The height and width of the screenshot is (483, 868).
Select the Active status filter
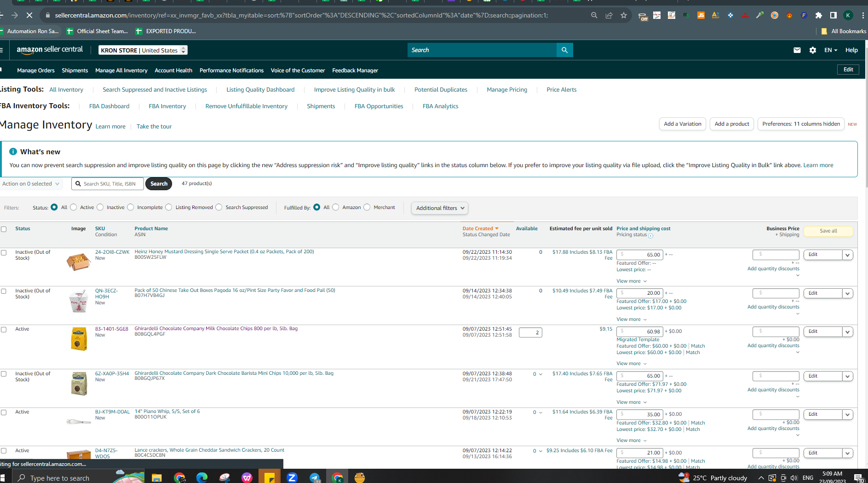74,207
